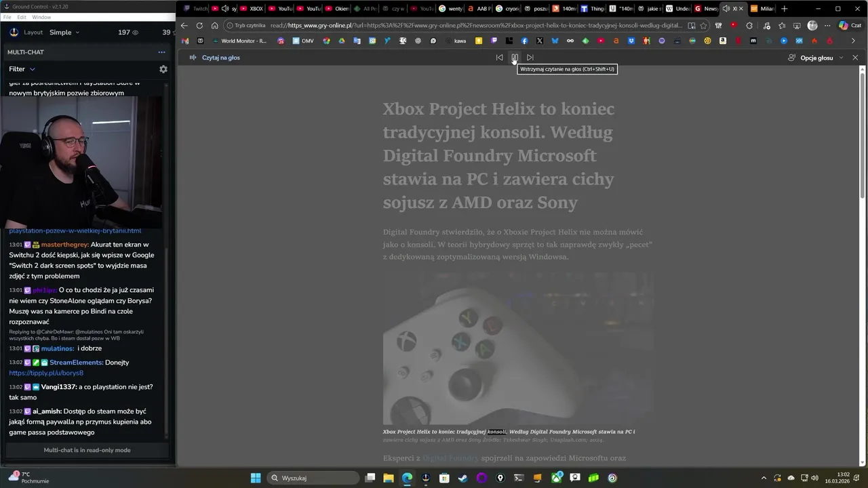Open the Czat Copilot button
The image size is (868, 488).
[850, 26]
